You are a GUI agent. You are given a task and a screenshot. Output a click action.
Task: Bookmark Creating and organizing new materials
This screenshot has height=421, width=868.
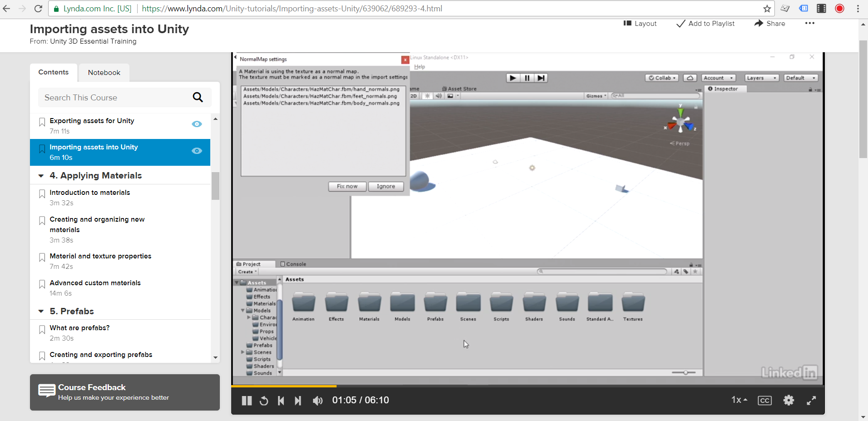[x=42, y=221]
